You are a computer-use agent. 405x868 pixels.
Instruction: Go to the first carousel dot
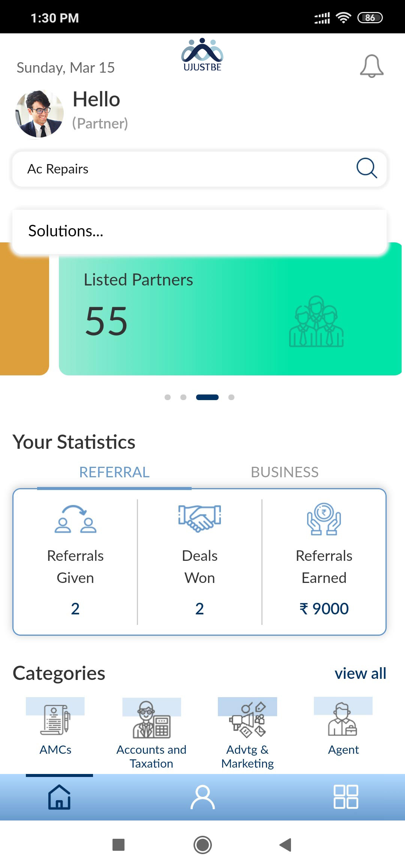click(168, 397)
